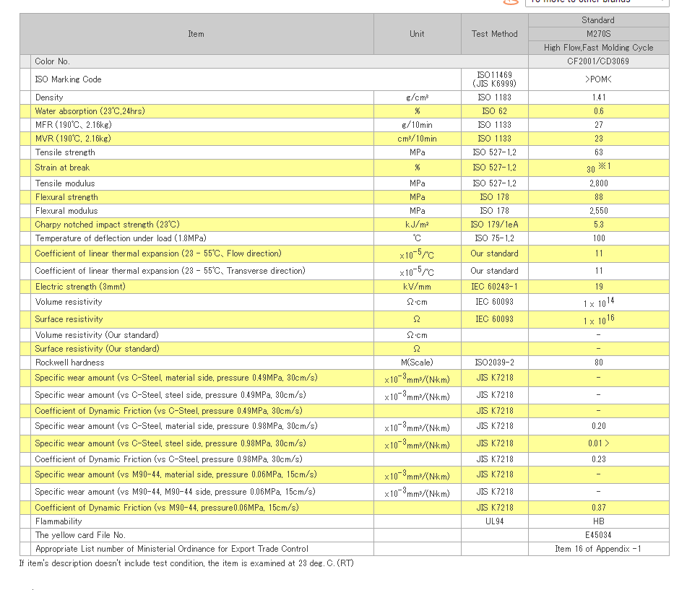Click the "UL94" test method cell

pos(495,521)
